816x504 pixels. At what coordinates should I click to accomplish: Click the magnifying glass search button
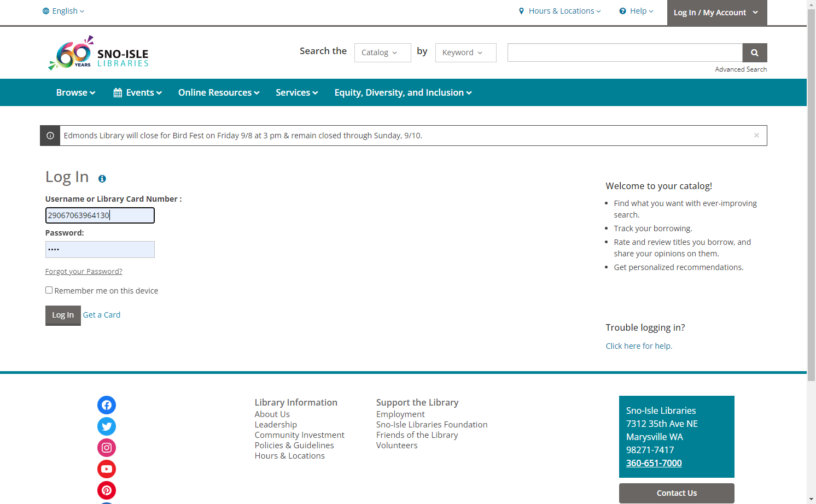(x=755, y=52)
